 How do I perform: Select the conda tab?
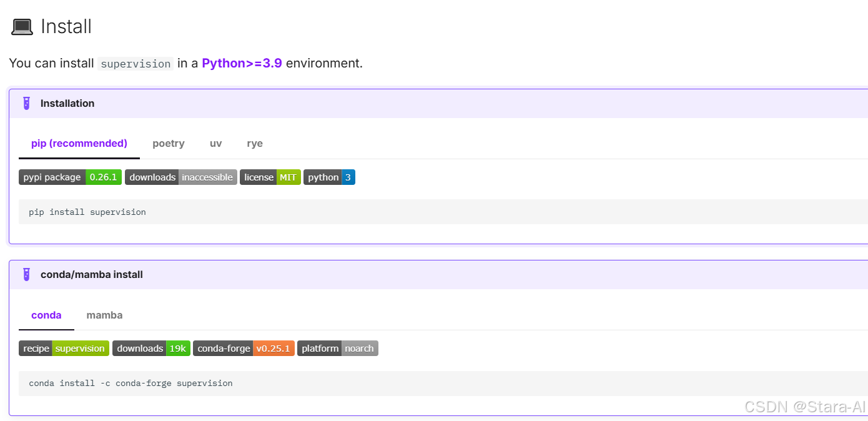(46, 315)
